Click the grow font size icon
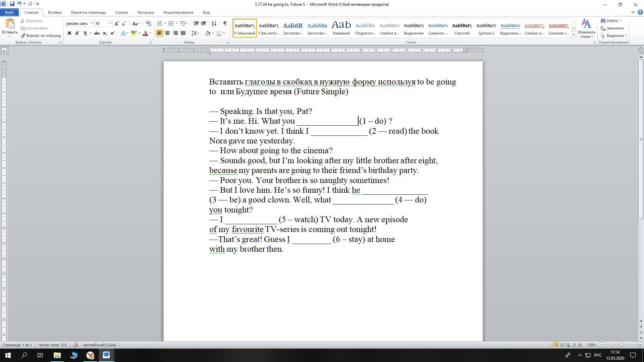The width and height of the screenshot is (644, 362). click(x=116, y=23)
